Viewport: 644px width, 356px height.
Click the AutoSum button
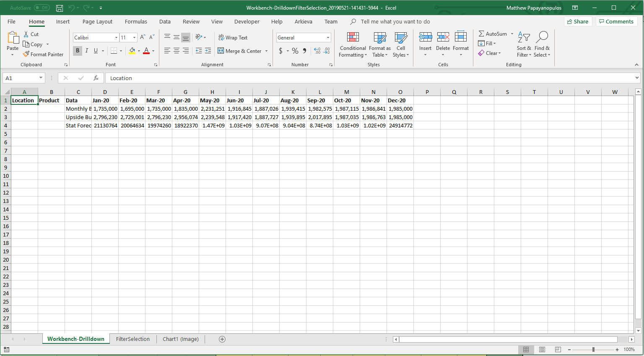[x=493, y=34]
